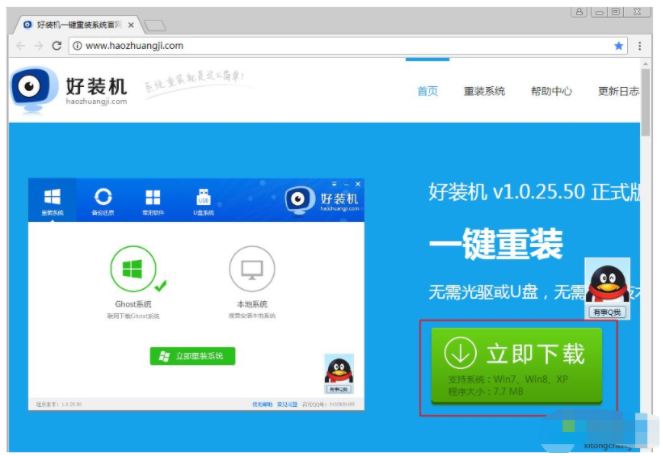664x456 pixels.
Task: Click the eye logo in app preview header
Action: pyautogui.click(x=299, y=199)
